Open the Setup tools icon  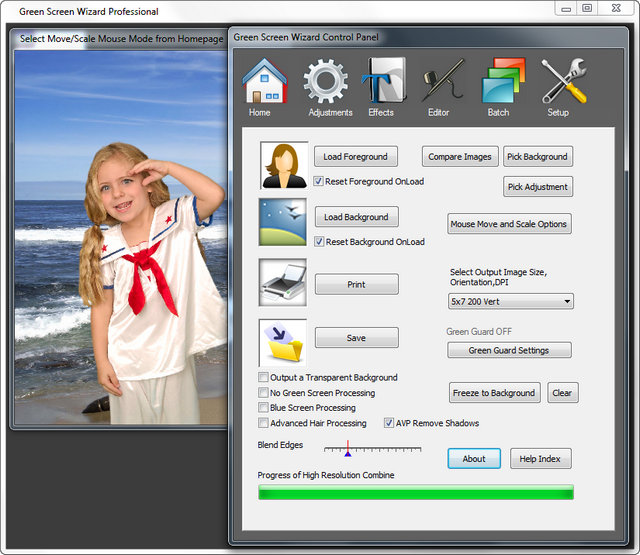559,82
